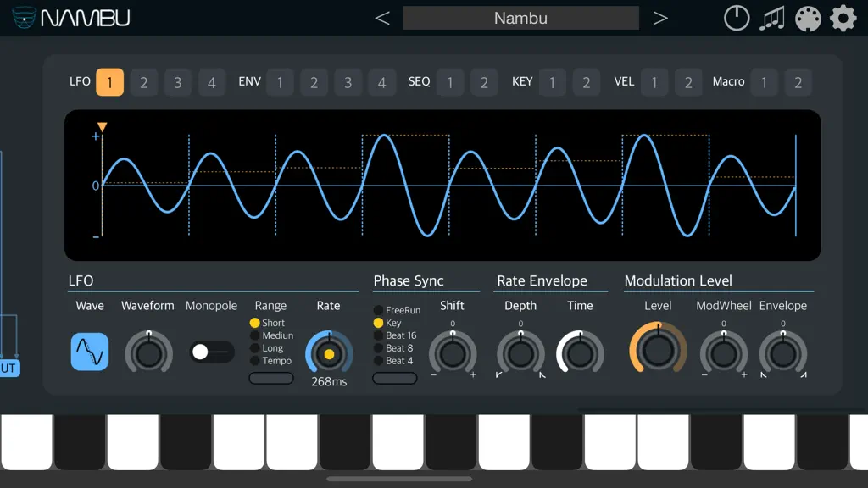Select Medium range option
This screenshot has width=868, height=488.
pos(272,335)
